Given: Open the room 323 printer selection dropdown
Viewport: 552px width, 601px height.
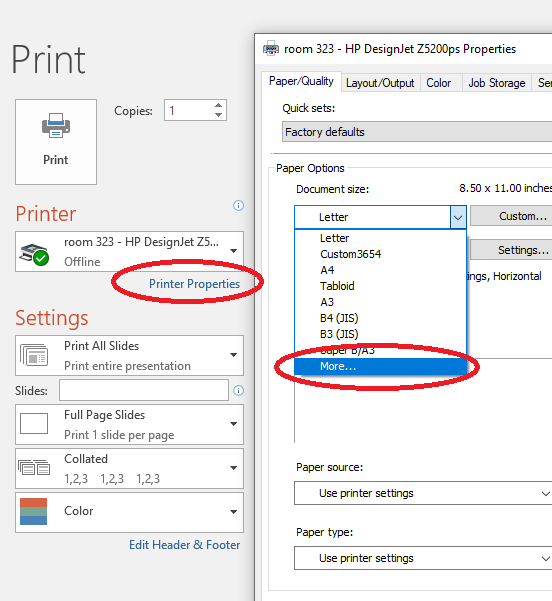Looking at the screenshot, I should click(130, 251).
